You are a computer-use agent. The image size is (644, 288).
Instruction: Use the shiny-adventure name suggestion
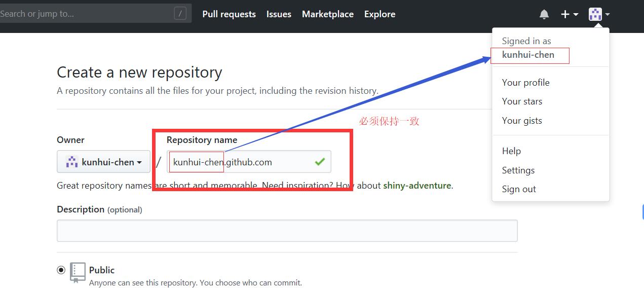(416, 186)
